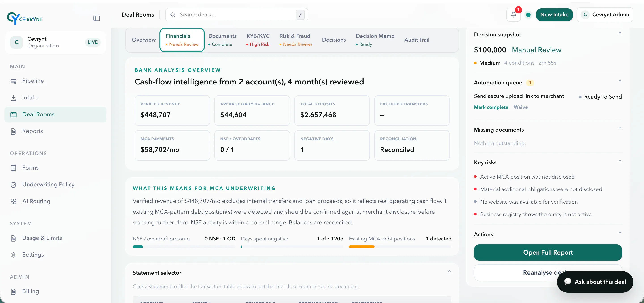Open the Cevrynt Admin account menu
The image size is (644, 303).
pos(605,15)
